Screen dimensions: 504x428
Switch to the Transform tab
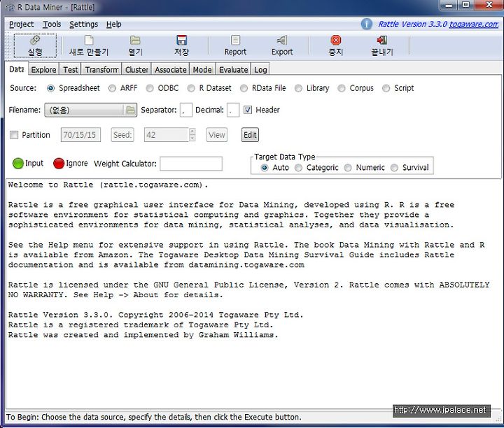102,70
